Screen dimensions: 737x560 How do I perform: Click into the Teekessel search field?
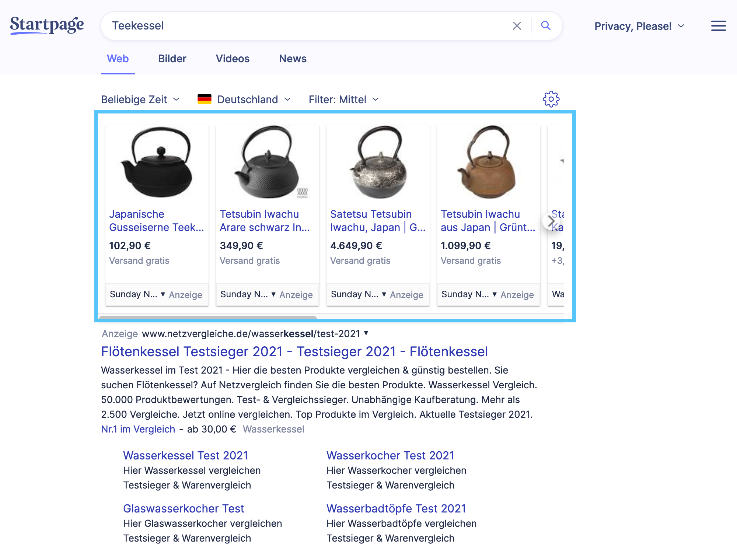pyautogui.click(x=295, y=26)
